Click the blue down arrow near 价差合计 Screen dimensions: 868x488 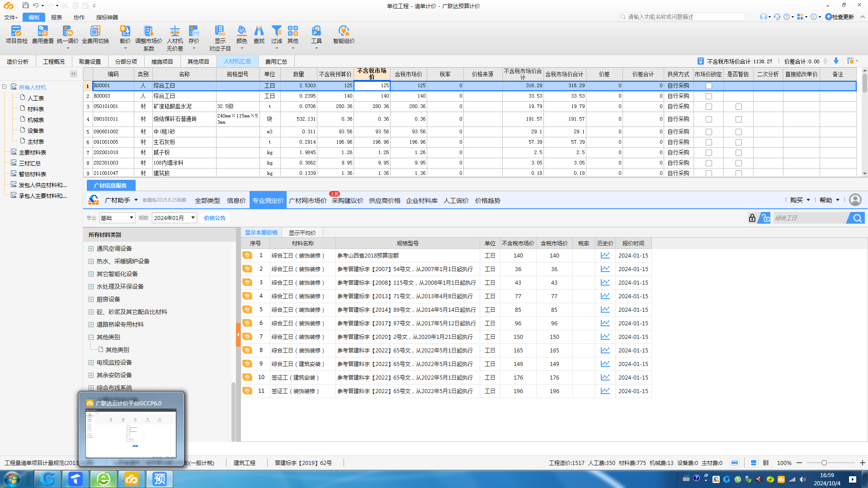836,61
